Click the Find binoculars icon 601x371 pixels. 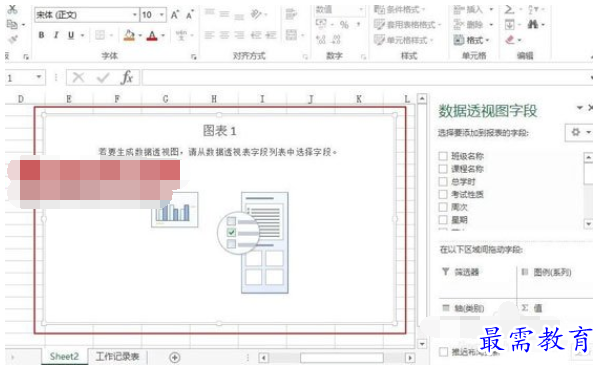pyautogui.click(x=533, y=24)
